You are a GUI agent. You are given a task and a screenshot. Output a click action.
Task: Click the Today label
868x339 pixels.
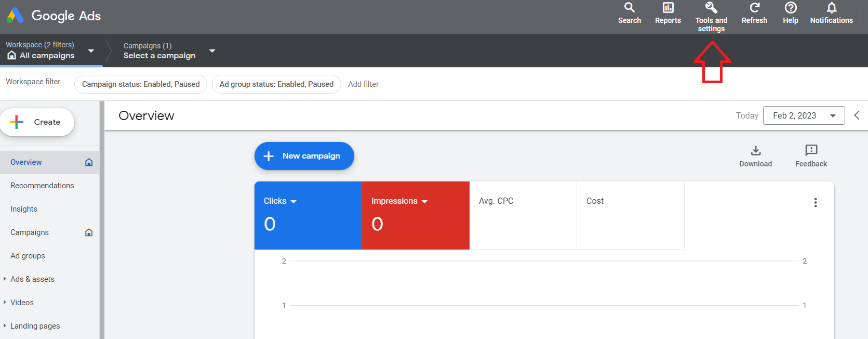point(747,115)
